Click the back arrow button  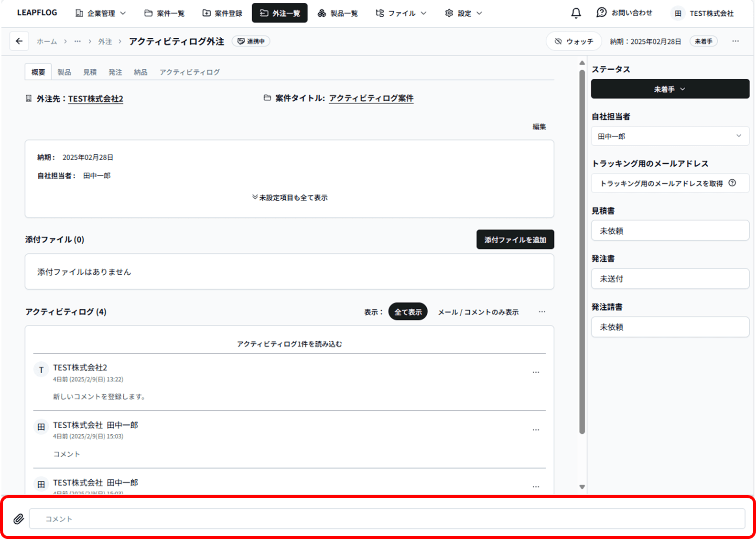[19, 41]
